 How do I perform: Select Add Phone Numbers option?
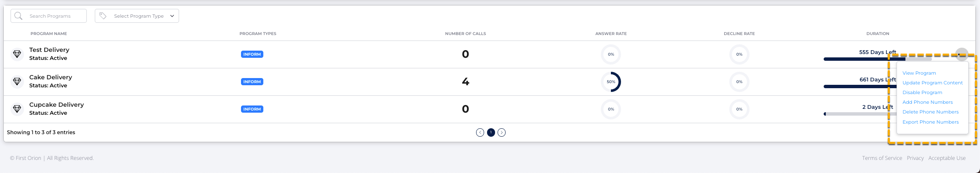pos(927,102)
